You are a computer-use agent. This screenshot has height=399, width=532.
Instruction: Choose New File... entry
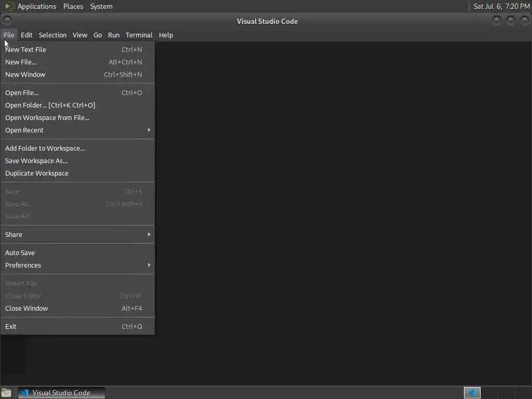(x=77, y=62)
